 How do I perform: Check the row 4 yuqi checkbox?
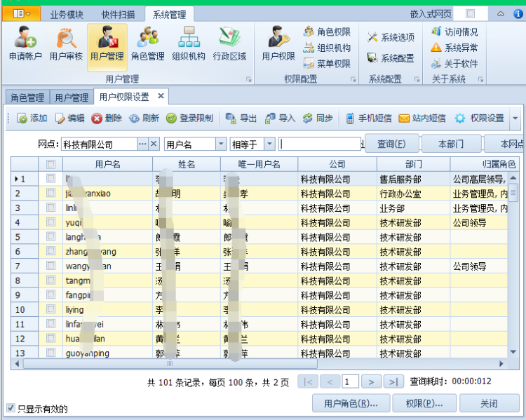pyautogui.click(x=50, y=222)
